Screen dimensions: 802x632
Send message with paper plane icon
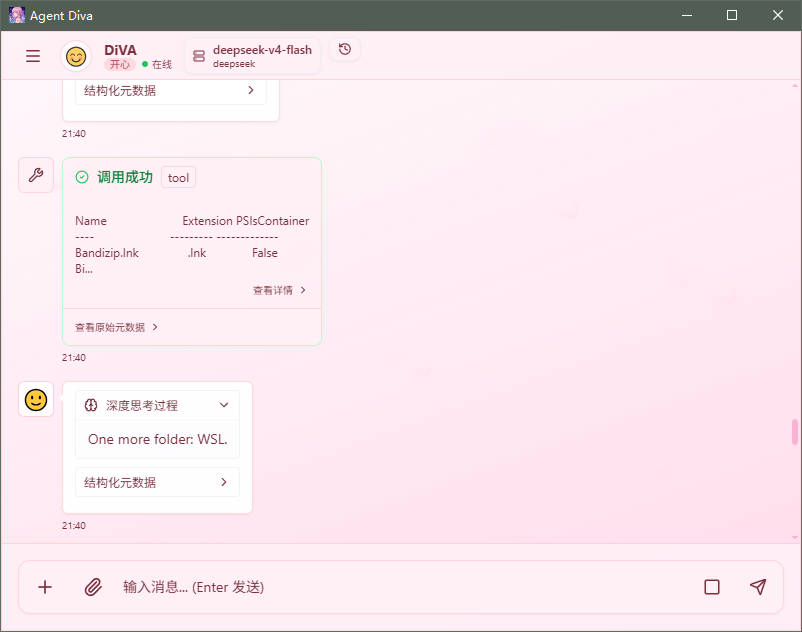click(x=758, y=587)
